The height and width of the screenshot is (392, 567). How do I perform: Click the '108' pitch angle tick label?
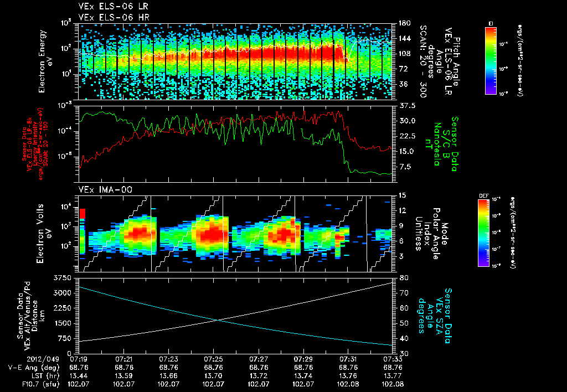pyautogui.click(x=405, y=54)
